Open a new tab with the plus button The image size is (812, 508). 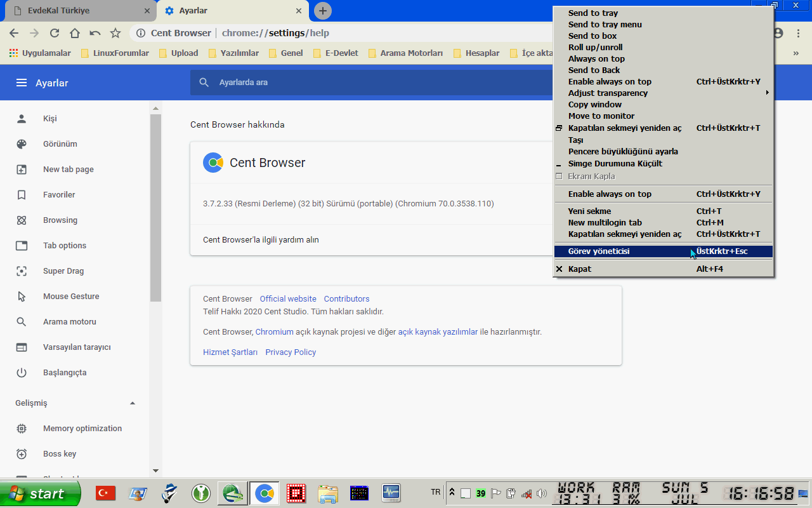[x=323, y=11]
